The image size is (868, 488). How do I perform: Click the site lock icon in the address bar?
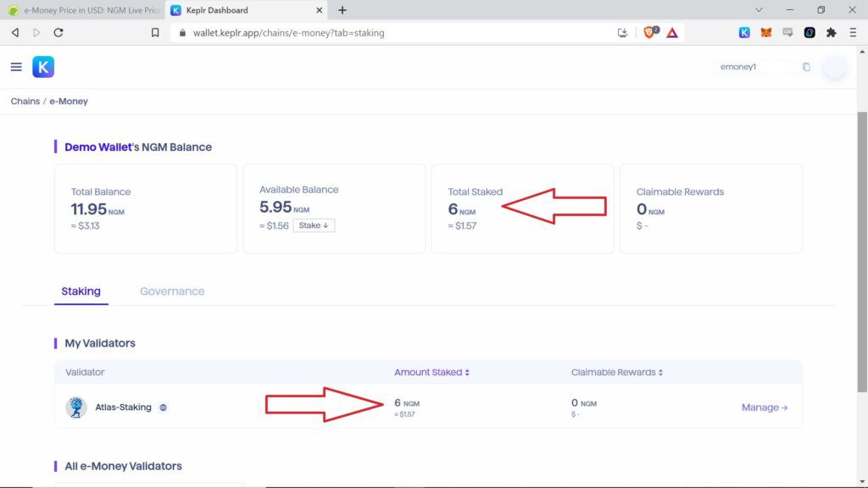[x=182, y=33]
